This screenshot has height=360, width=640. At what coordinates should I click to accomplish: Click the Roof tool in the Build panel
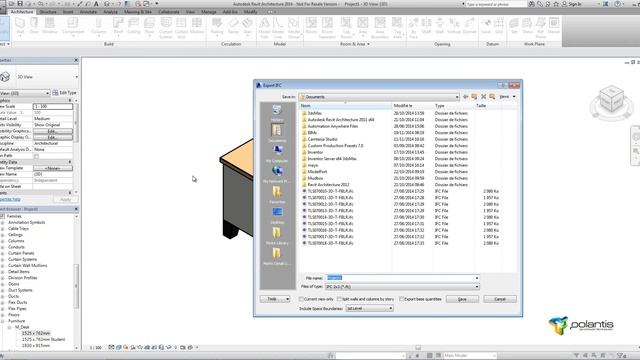point(118,27)
